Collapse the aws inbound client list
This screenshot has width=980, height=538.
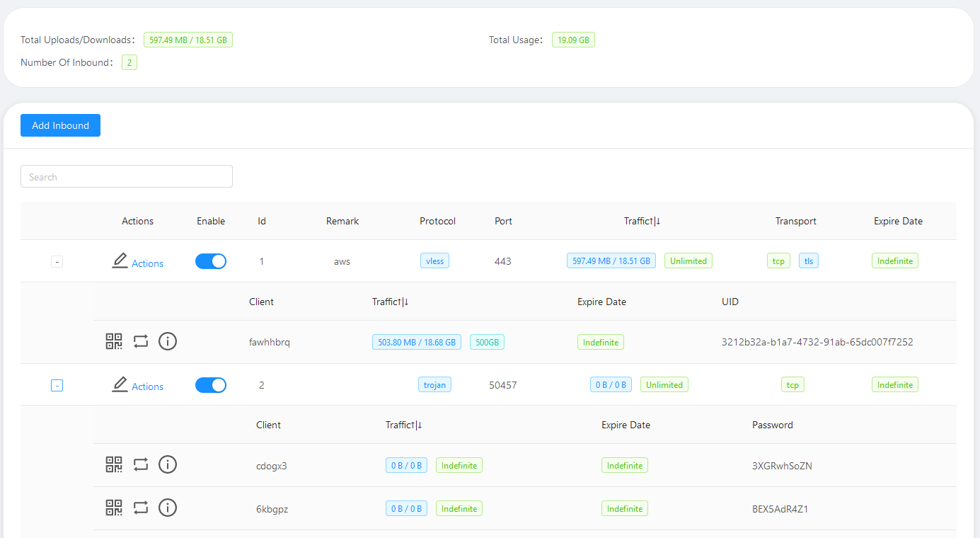point(57,262)
